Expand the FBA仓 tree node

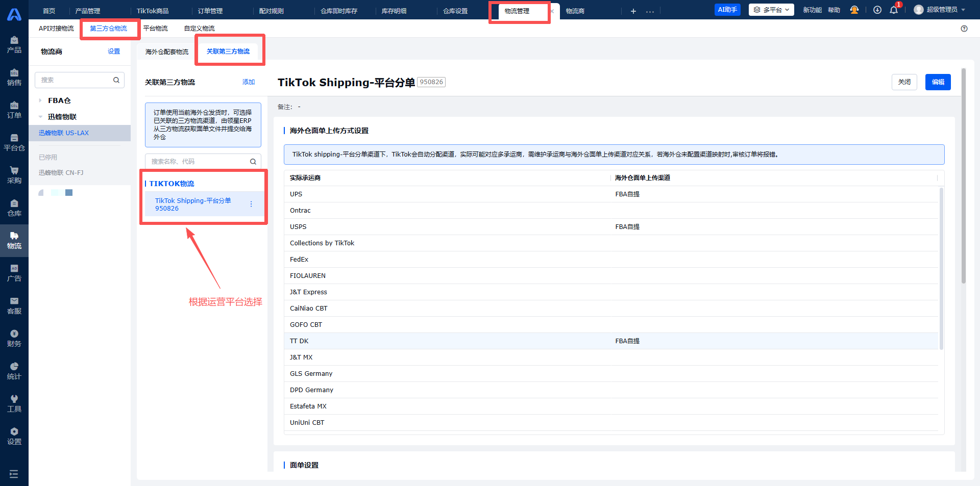point(40,100)
